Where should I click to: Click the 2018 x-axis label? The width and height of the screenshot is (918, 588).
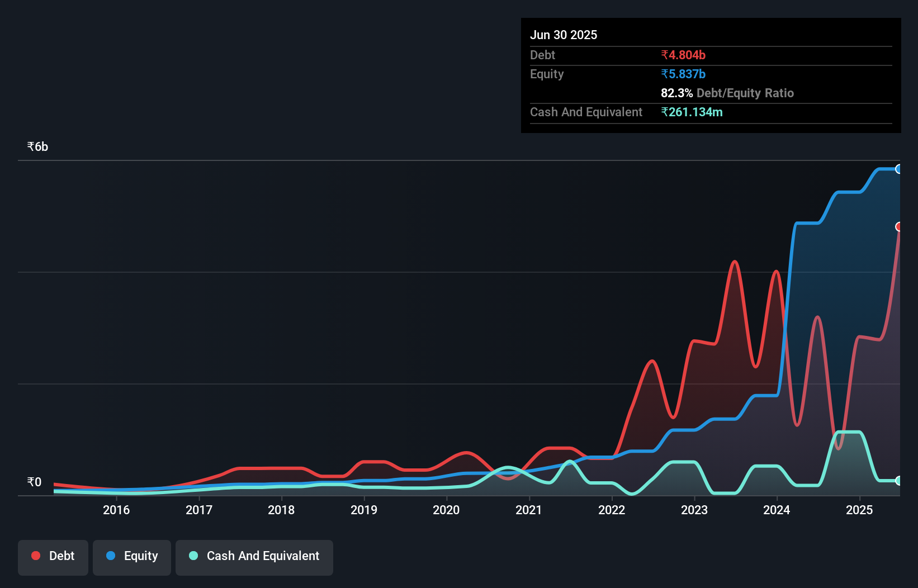tap(281, 510)
